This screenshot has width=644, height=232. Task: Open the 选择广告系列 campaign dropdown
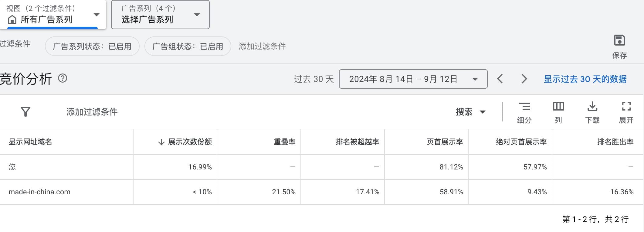point(160,15)
